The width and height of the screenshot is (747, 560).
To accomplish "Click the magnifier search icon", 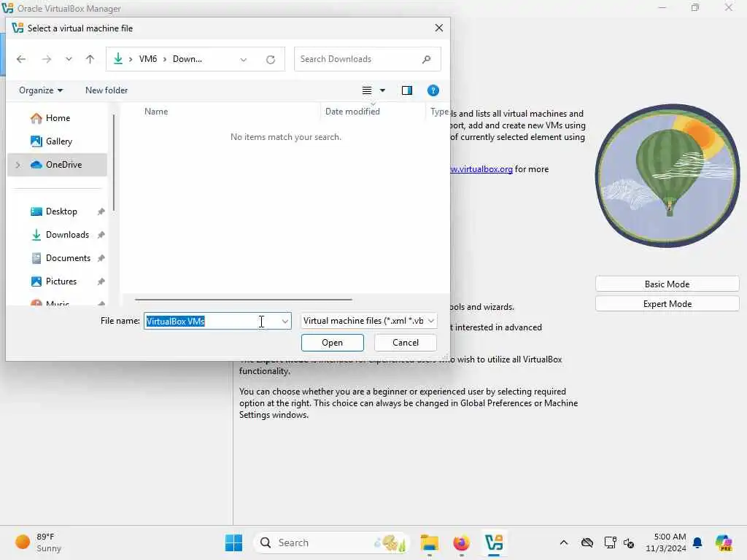I will click(426, 59).
